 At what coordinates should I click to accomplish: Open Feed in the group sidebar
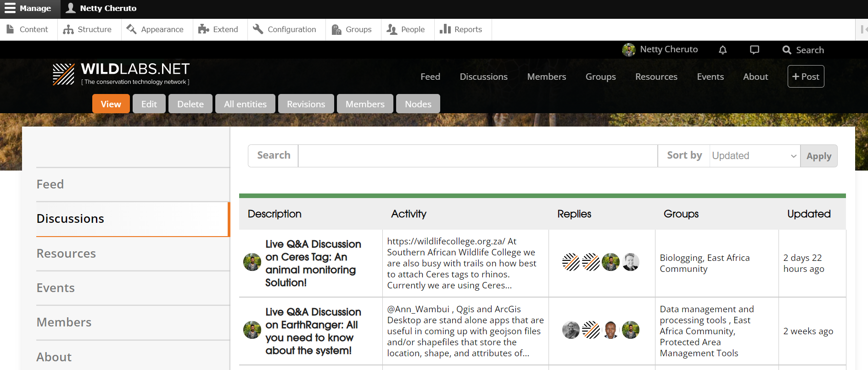(133, 184)
